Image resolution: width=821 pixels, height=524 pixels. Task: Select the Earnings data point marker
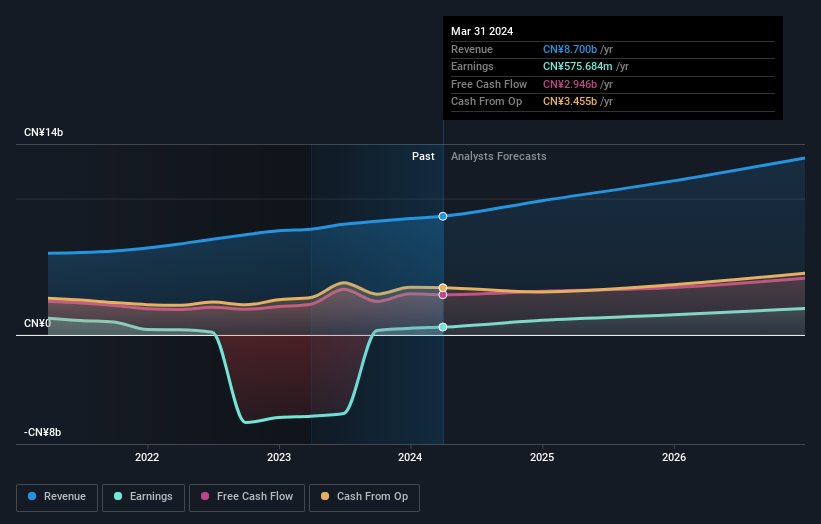tap(443, 327)
